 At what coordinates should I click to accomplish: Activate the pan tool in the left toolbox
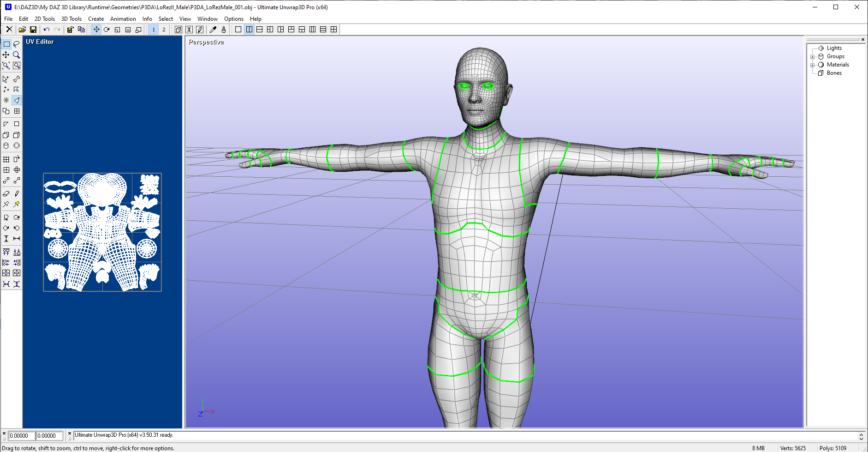[6, 55]
